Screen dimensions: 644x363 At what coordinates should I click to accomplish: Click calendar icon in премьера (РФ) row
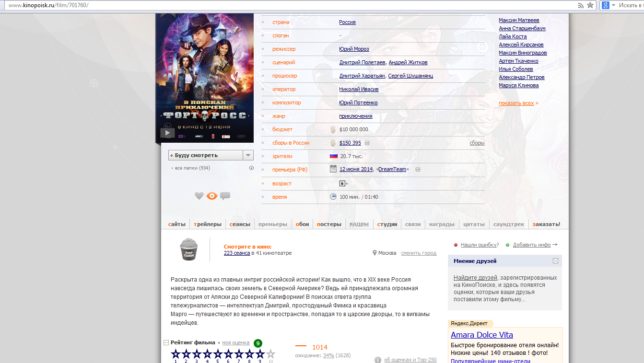point(333,169)
